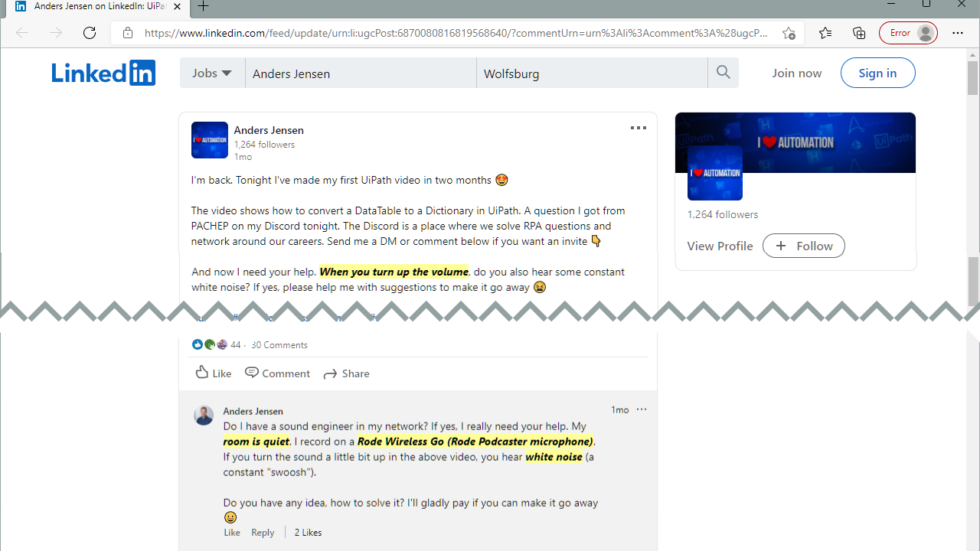980x551 pixels.
Task: Click the Error profile button
Action: pyautogui.click(x=909, y=33)
